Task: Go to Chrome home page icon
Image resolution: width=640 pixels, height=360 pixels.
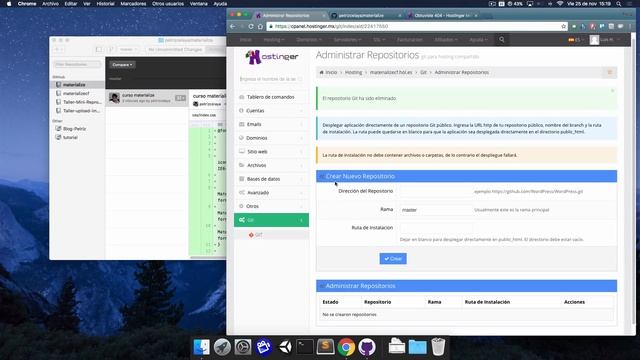Action: pyautogui.click(x=260, y=26)
